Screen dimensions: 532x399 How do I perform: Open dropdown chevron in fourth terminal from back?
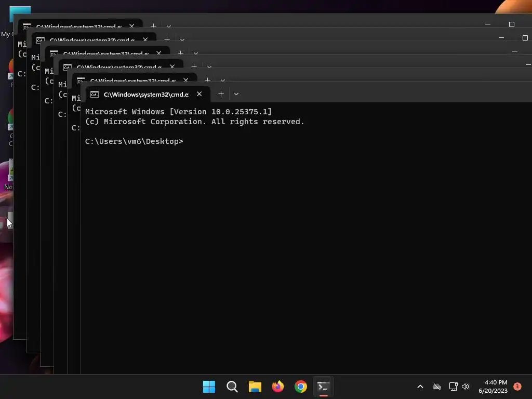(x=209, y=66)
